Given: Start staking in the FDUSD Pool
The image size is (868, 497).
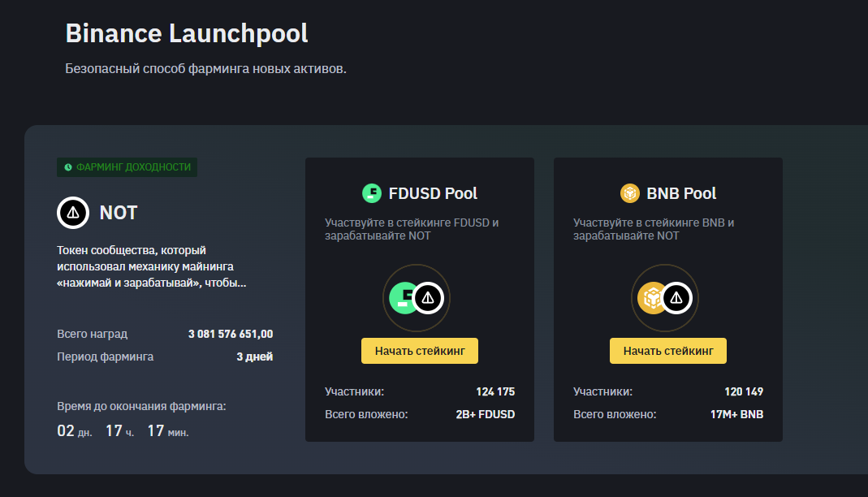Looking at the screenshot, I should click(x=420, y=351).
